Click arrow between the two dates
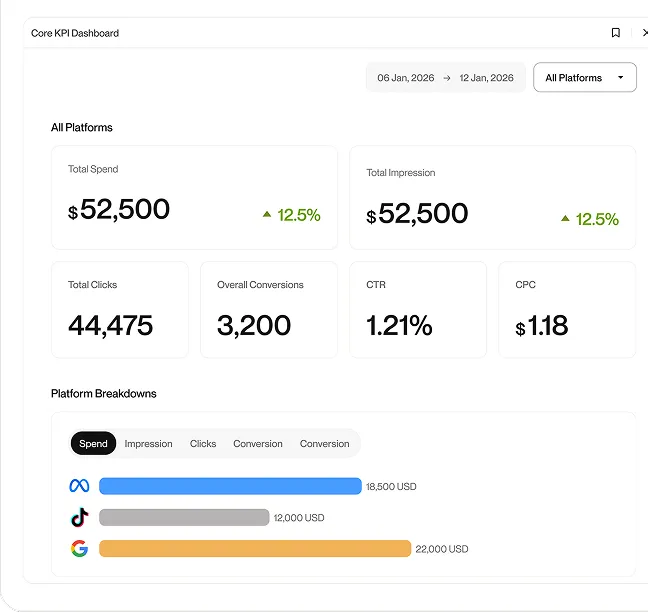This screenshot has height=612, width=648. click(x=447, y=78)
